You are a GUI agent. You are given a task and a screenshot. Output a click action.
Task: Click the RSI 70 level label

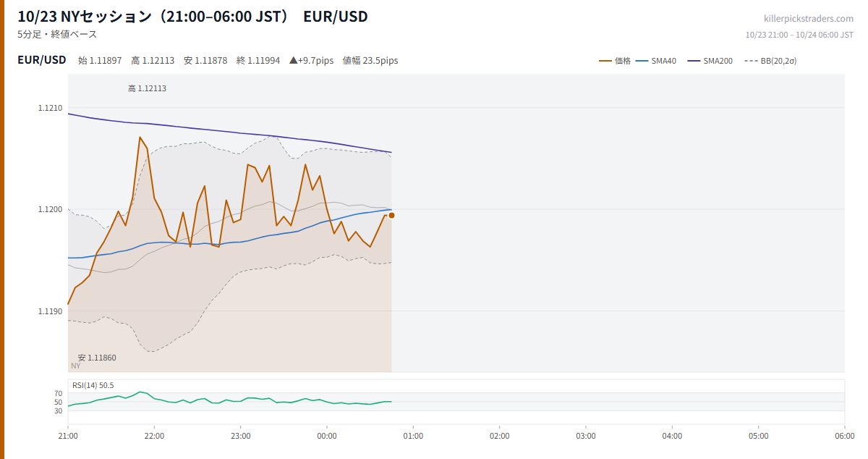point(59,393)
